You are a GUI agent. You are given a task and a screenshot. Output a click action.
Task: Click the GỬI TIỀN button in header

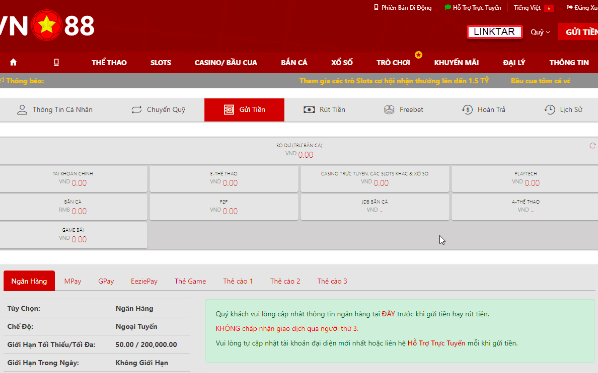pos(578,32)
